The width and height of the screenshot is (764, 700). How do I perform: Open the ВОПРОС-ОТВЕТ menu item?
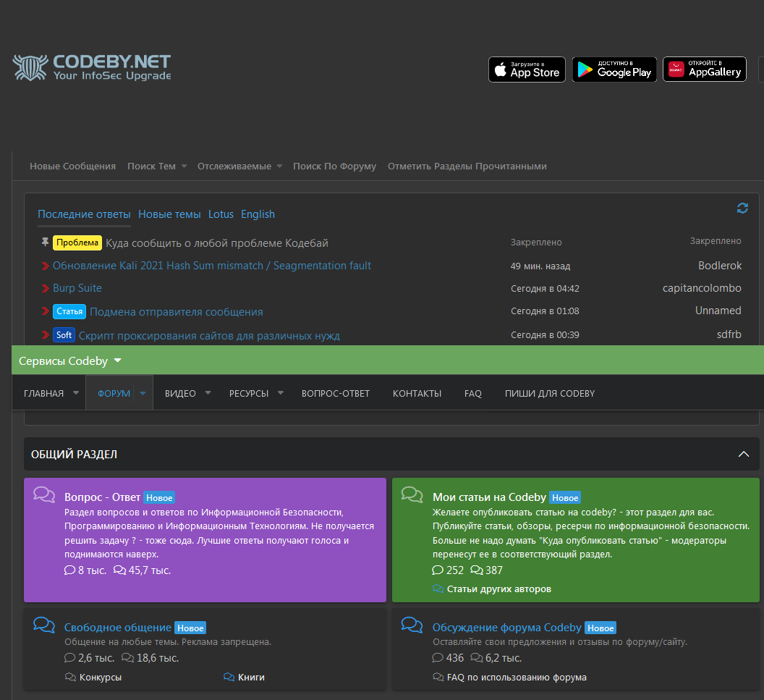point(335,393)
